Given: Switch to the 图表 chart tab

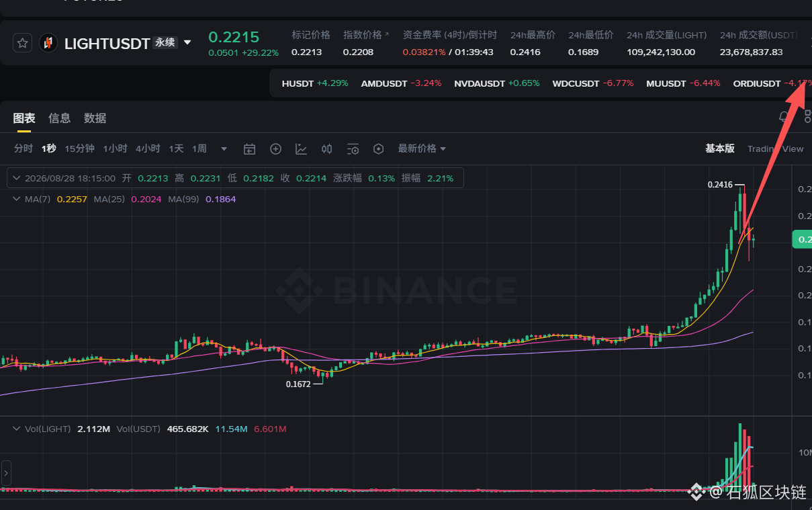Looking at the screenshot, I should click(24, 118).
